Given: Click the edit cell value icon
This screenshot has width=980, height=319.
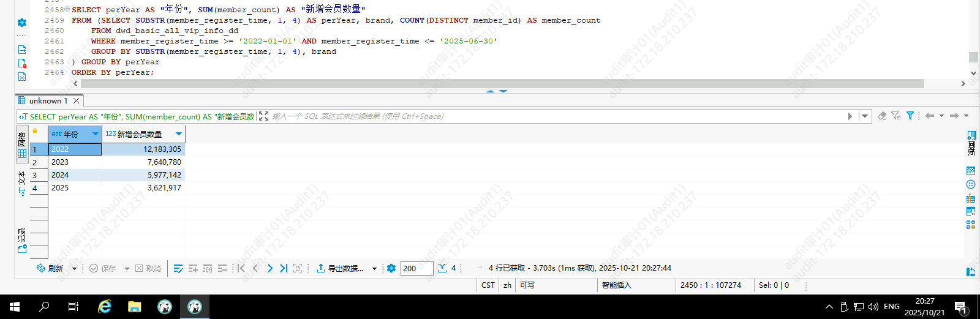Looking at the screenshot, I should (x=178, y=268).
